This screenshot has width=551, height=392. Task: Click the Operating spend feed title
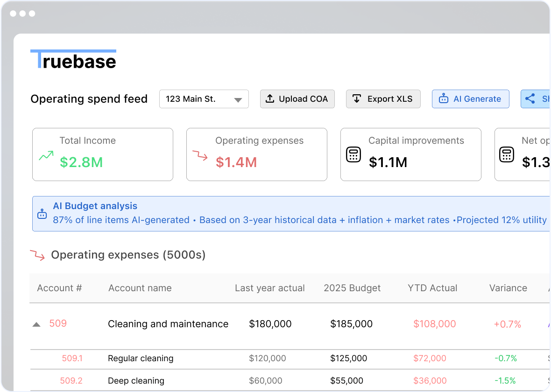89,99
